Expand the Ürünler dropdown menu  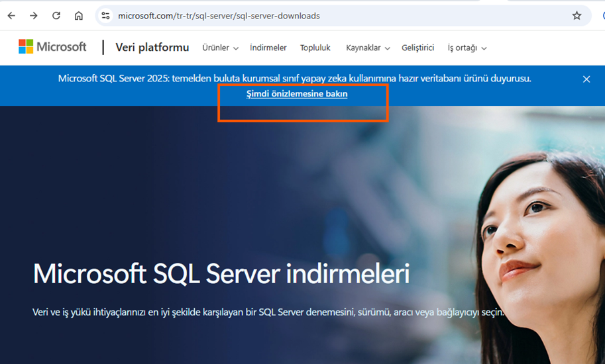pos(220,48)
